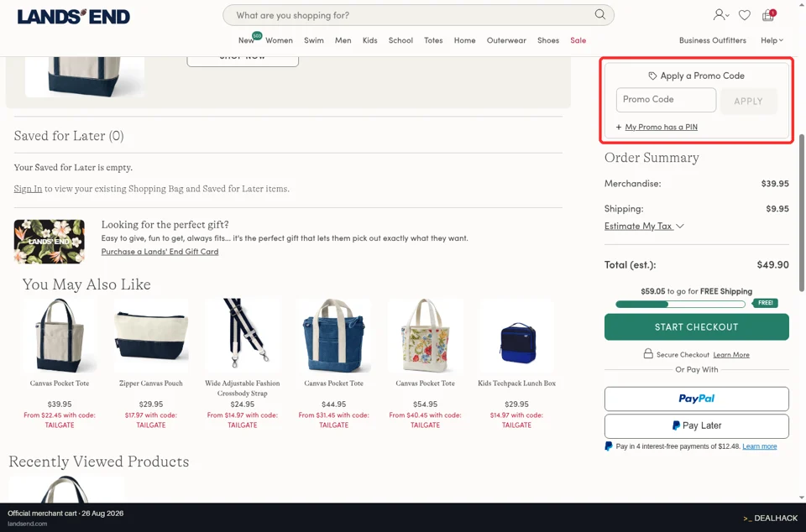Click the You May Also Like heading
The height and width of the screenshot is (532, 806).
pyautogui.click(x=86, y=284)
